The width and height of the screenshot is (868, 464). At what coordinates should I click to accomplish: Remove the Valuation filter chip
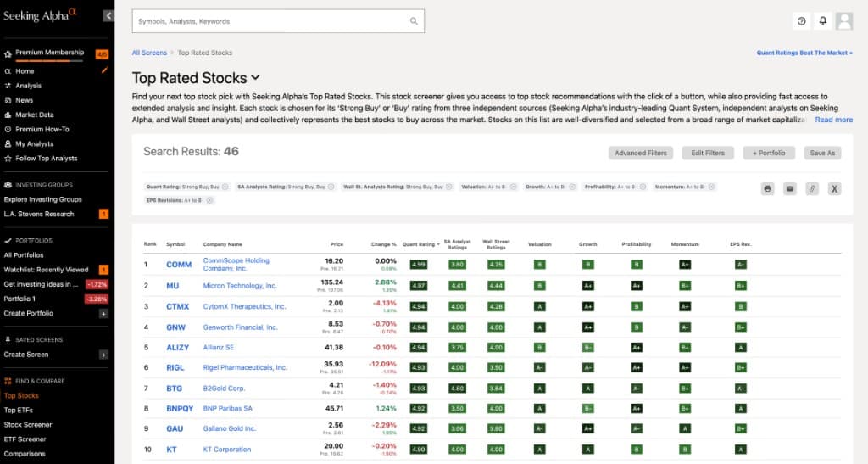pos(513,187)
